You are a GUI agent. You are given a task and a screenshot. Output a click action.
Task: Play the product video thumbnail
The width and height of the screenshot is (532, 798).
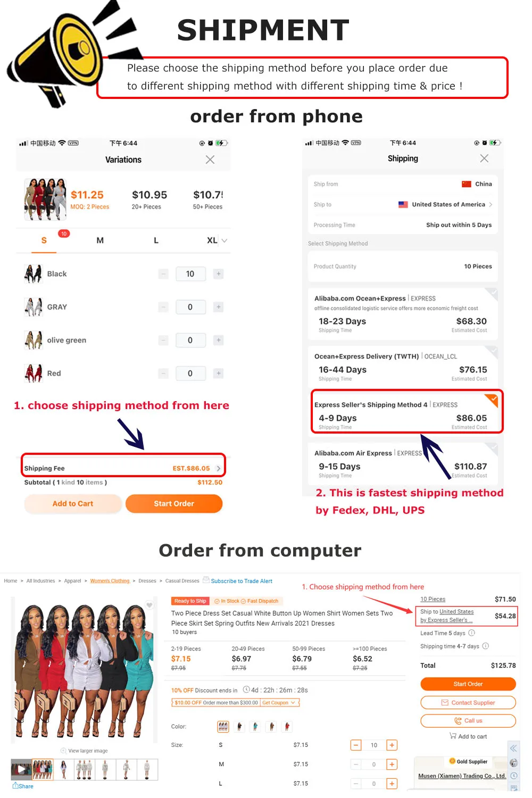click(x=21, y=769)
